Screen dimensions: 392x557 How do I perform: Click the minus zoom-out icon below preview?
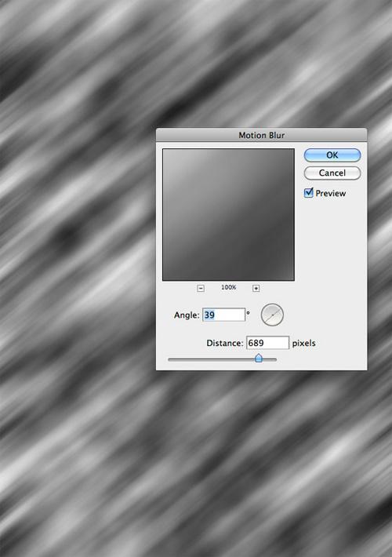[x=201, y=288]
